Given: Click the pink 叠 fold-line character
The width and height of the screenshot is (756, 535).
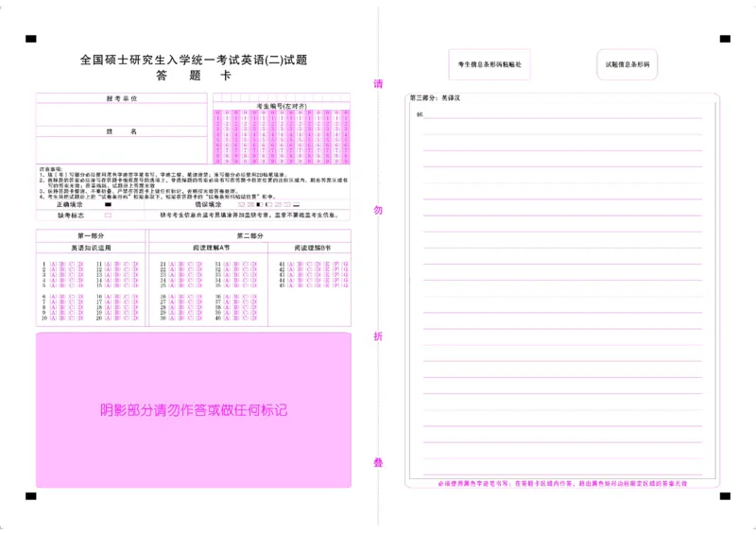Looking at the screenshot, I should [x=378, y=462].
